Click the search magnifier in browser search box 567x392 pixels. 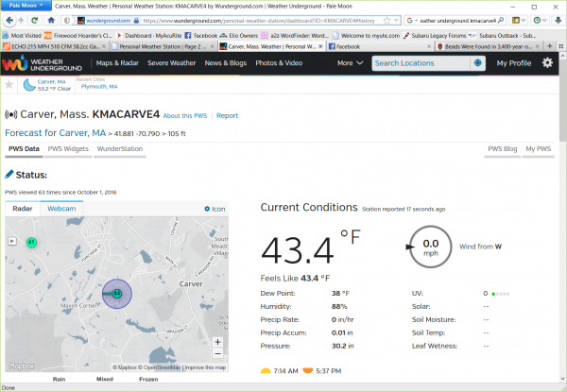pyautogui.click(x=501, y=20)
